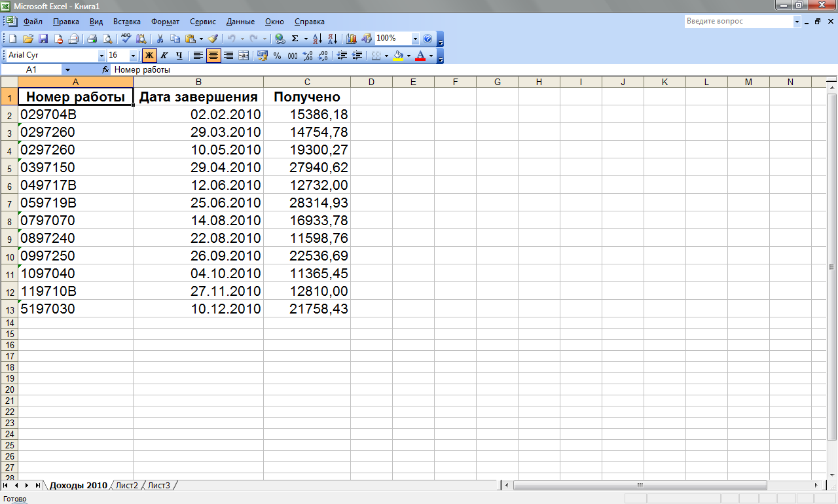838x504 pixels.
Task: Increase decimal places
Action: 308,56
